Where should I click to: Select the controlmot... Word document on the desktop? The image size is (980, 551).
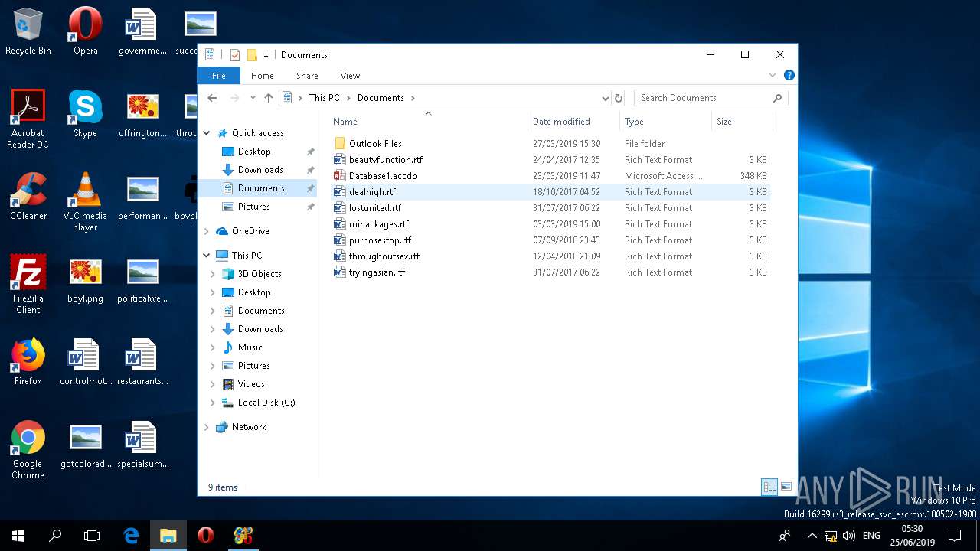85,362
